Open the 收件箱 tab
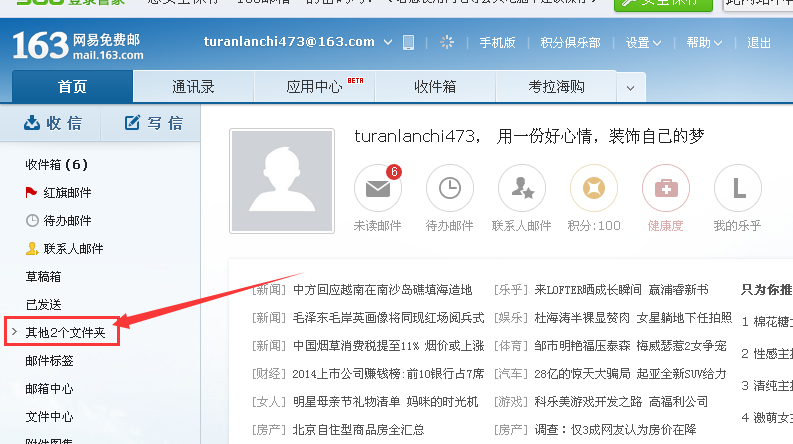793x444 pixels. pyautogui.click(x=435, y=86)
